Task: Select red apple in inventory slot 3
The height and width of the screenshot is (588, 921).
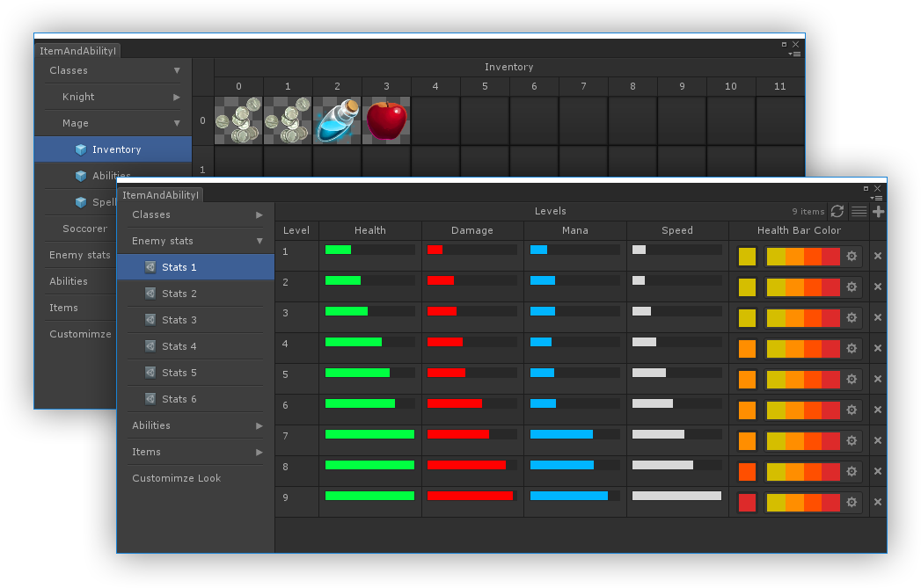Action: (386, 120)
